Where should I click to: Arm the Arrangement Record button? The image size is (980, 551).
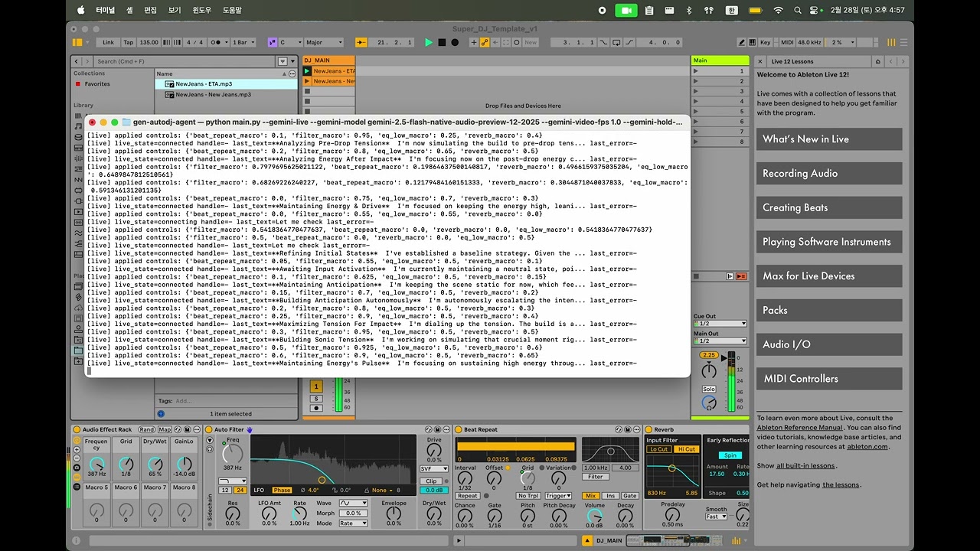pos(455,42)
